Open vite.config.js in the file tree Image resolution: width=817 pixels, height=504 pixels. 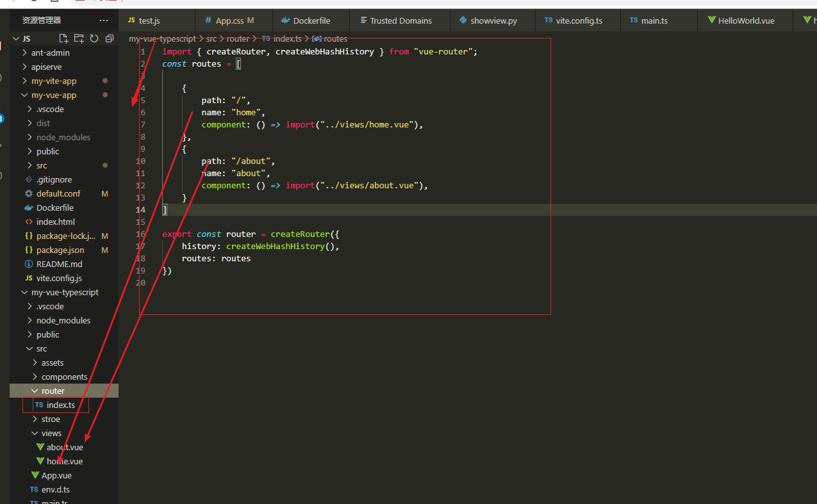(59, 278)
